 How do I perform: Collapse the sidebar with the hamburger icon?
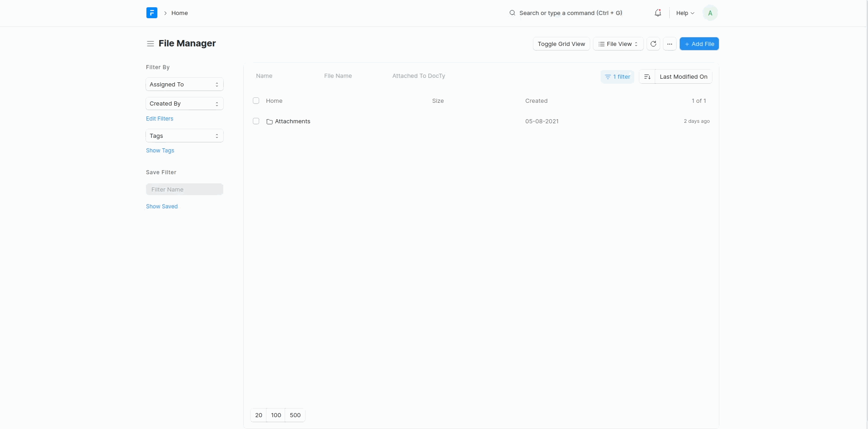[151, 43]
